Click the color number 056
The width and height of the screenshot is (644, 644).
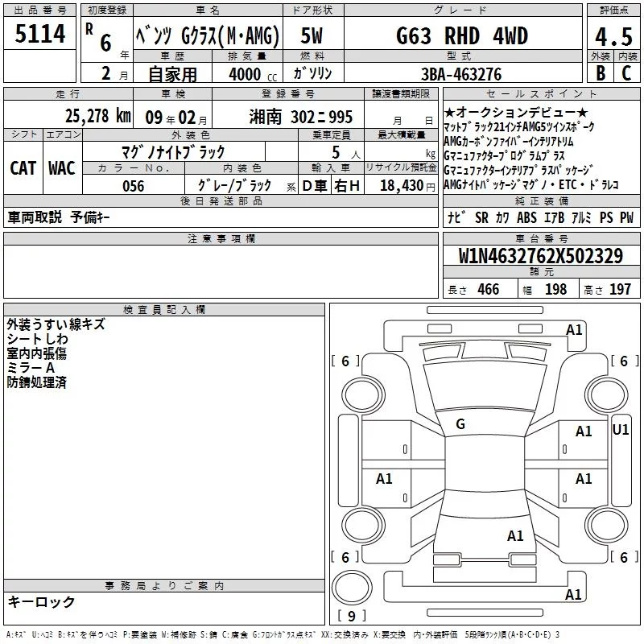(134, 186)
